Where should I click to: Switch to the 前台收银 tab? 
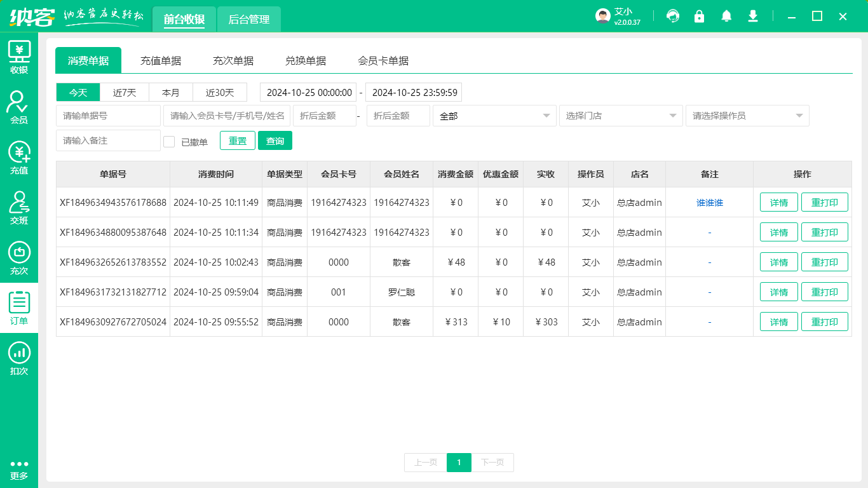184,19
